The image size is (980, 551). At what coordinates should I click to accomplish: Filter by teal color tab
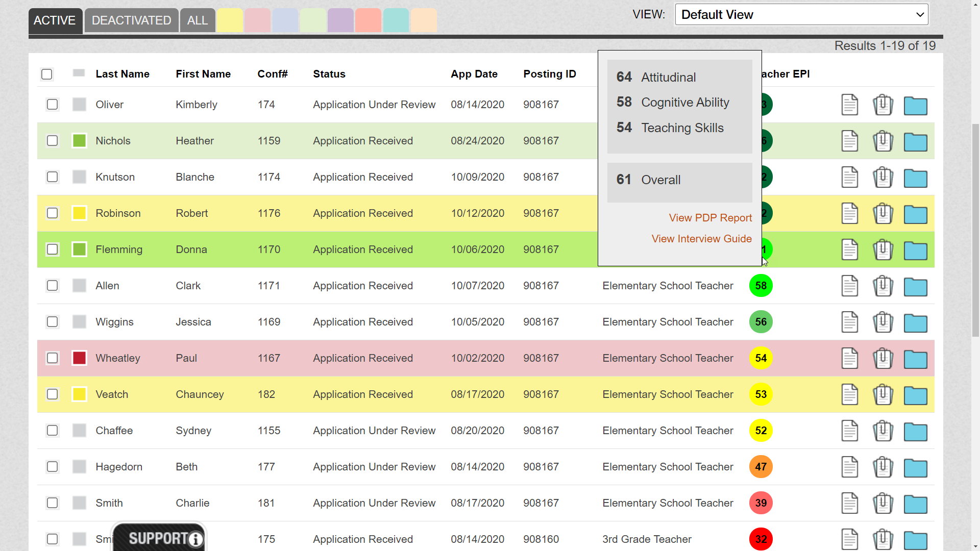(x=396, y=20)
